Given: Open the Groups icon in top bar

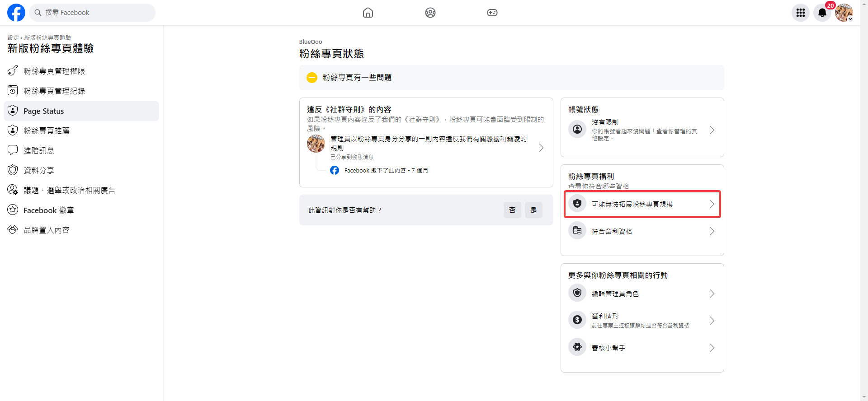Looking at the screenshot, I should pos(430,13).
